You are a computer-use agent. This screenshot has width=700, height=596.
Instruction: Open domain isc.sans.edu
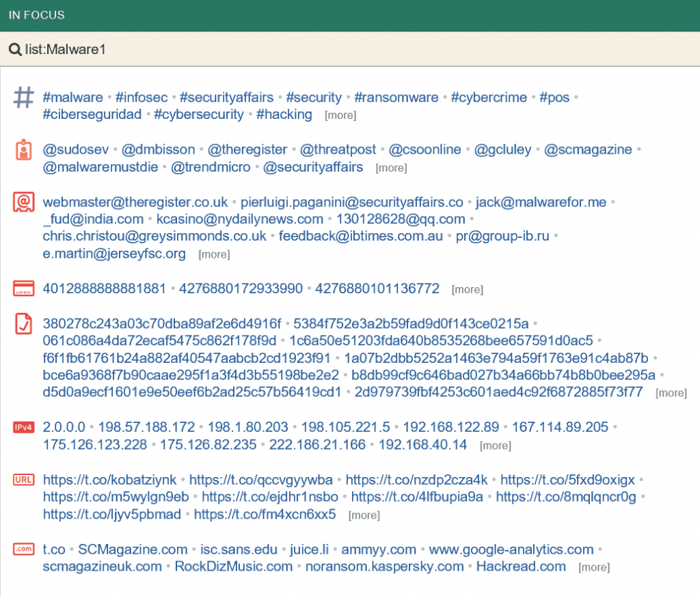click(239, 549)
